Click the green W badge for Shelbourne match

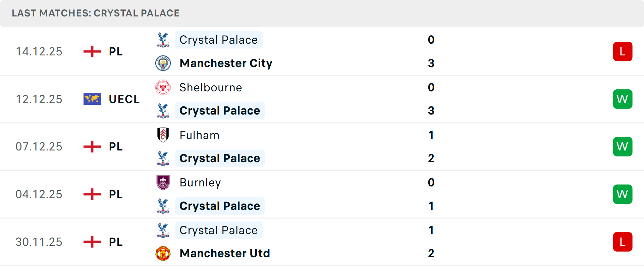click(x=623, y=99)
